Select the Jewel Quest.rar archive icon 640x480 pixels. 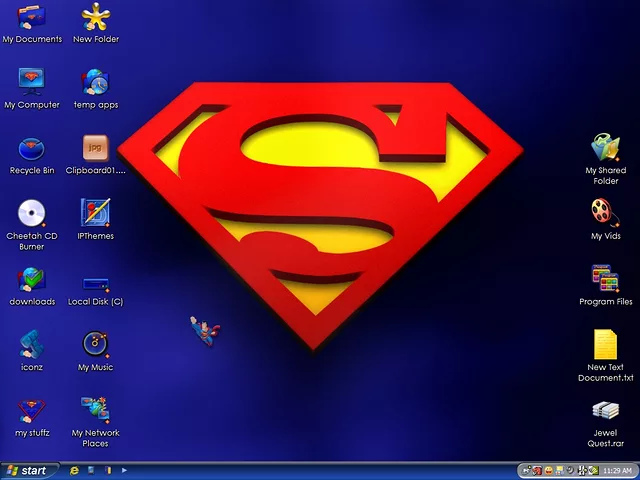coord(606,411)
